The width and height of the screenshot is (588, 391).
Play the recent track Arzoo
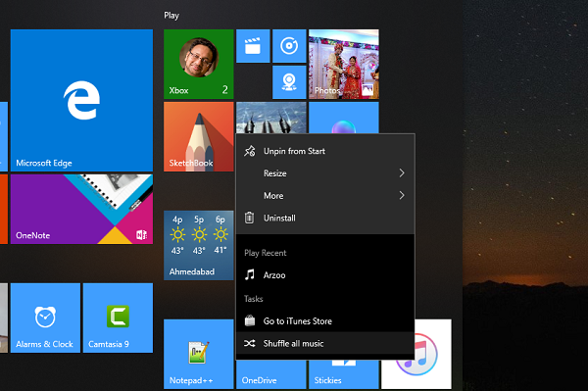pyautogui.click(x=325, y=275)
